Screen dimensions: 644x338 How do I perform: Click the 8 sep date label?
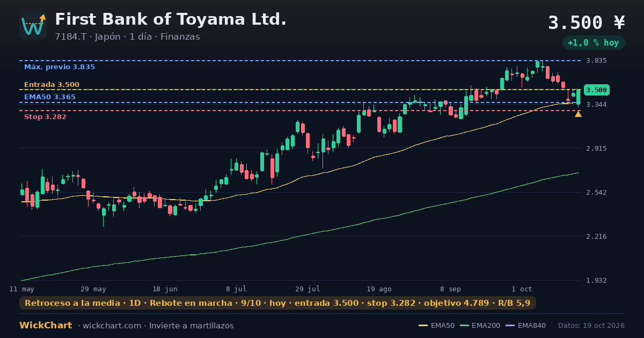[450, 289]
